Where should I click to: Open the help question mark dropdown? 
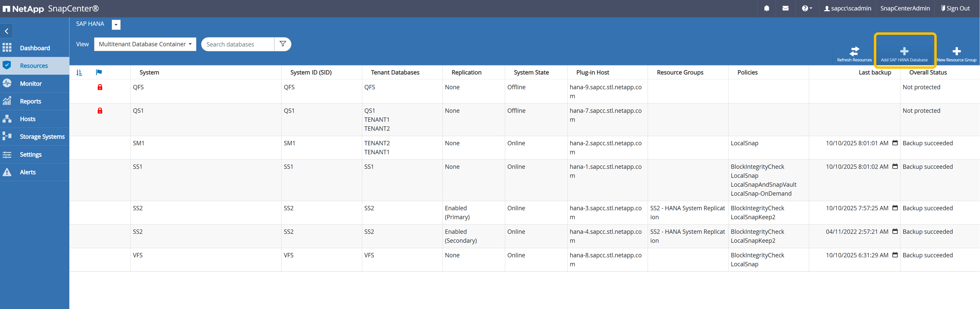pyautogui.click(x=807, y=8)
